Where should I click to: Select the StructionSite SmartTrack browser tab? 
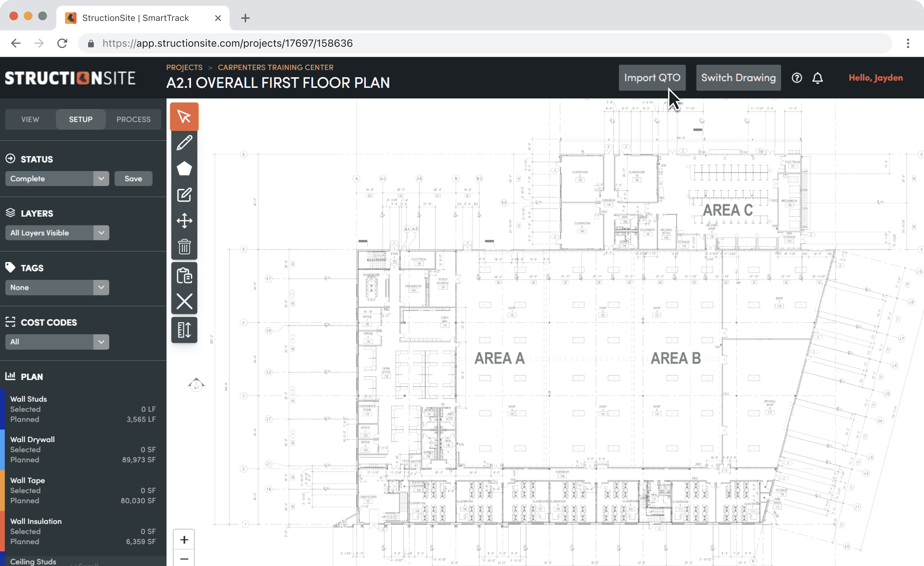[x=142, y=18]
